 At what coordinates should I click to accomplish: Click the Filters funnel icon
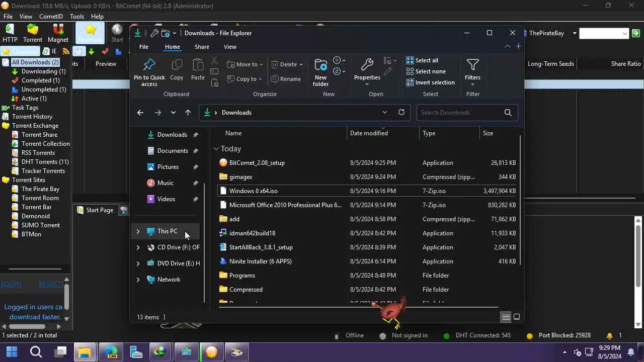click(x=472, y=71)
